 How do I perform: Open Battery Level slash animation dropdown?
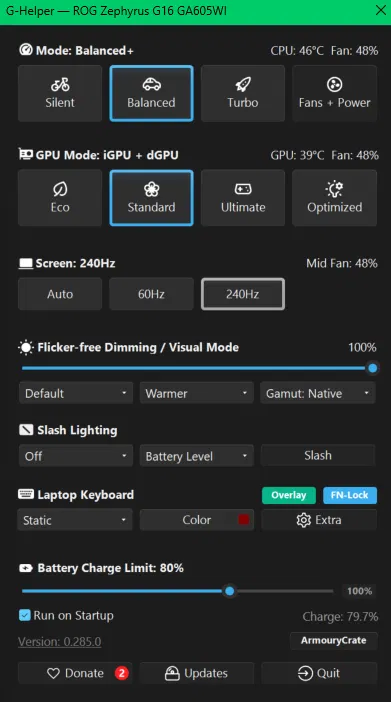point(197,456)
